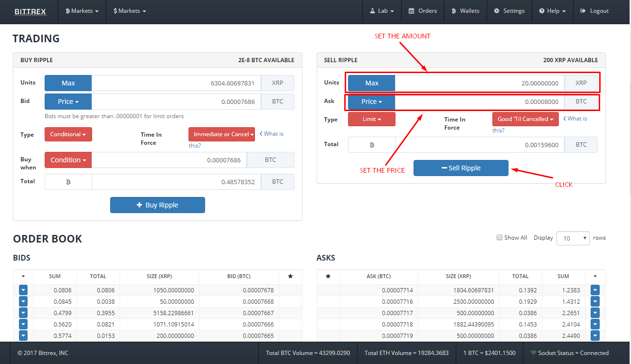Open the Bitcoin Markets menu

tap(82, 11)
